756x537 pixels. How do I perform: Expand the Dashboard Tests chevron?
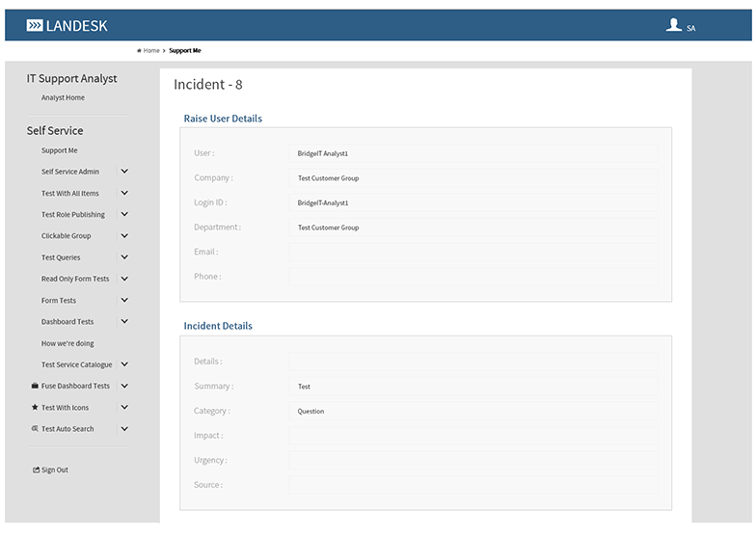(x=124, y=322)
